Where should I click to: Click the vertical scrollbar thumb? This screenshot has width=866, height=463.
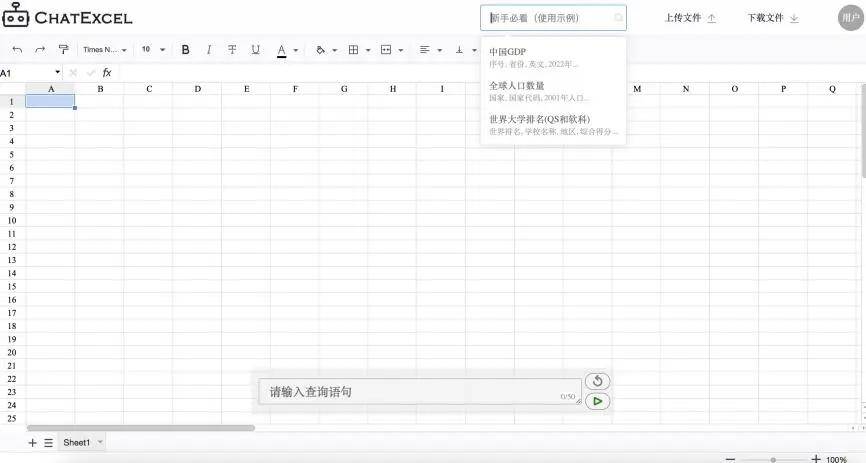(863, 131)
